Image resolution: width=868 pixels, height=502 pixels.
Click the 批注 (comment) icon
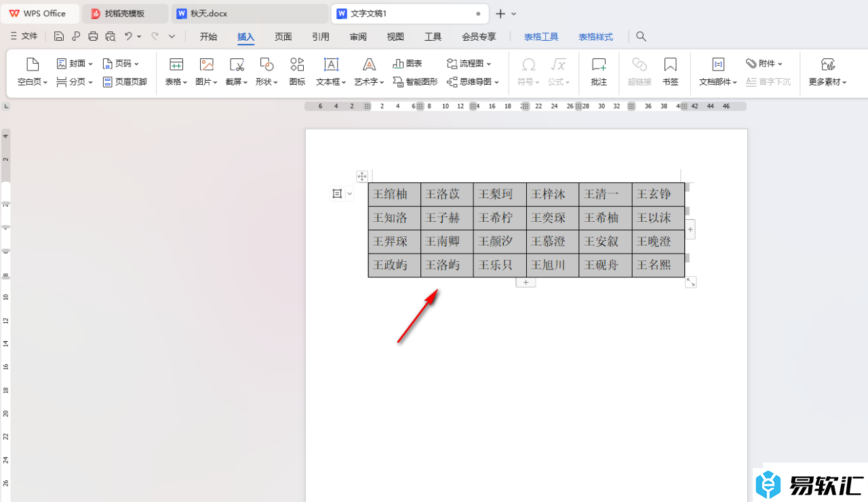[x=599, y=71]
